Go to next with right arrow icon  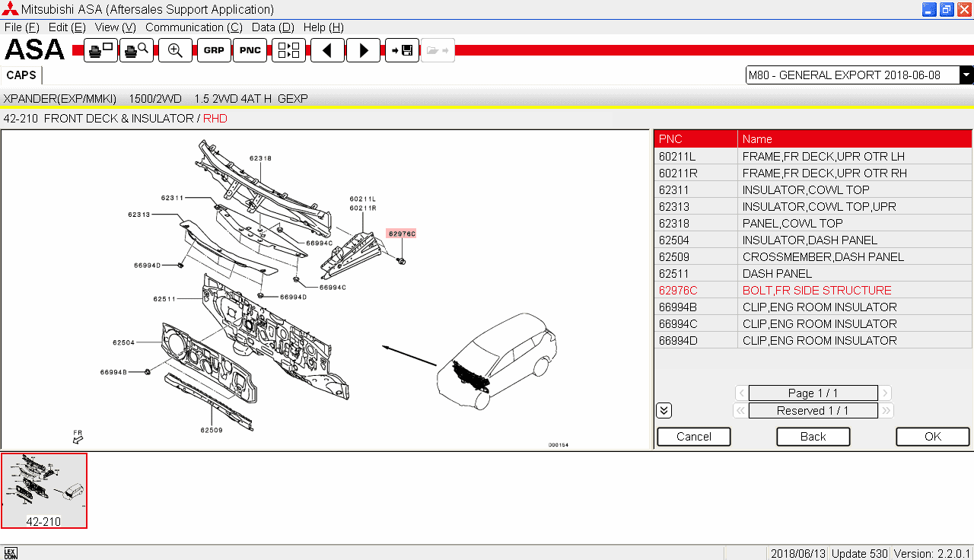[363, 50]
